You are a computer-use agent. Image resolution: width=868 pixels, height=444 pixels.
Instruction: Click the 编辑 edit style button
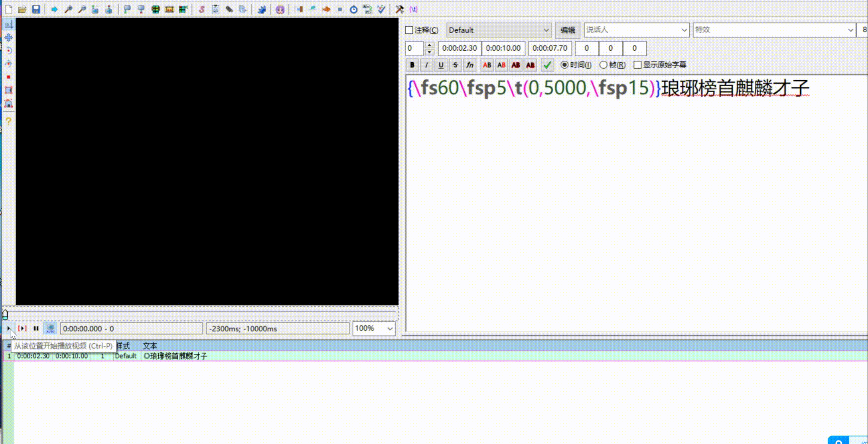[568, 30]
